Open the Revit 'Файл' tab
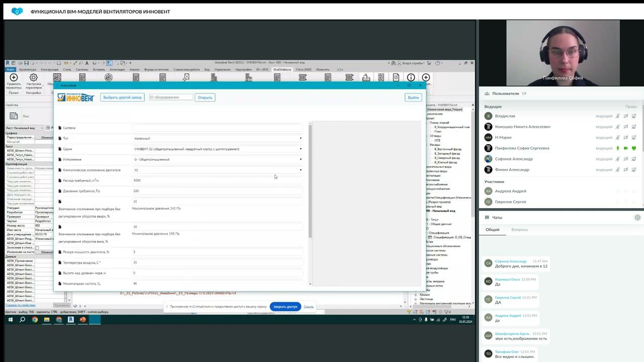 10,69
